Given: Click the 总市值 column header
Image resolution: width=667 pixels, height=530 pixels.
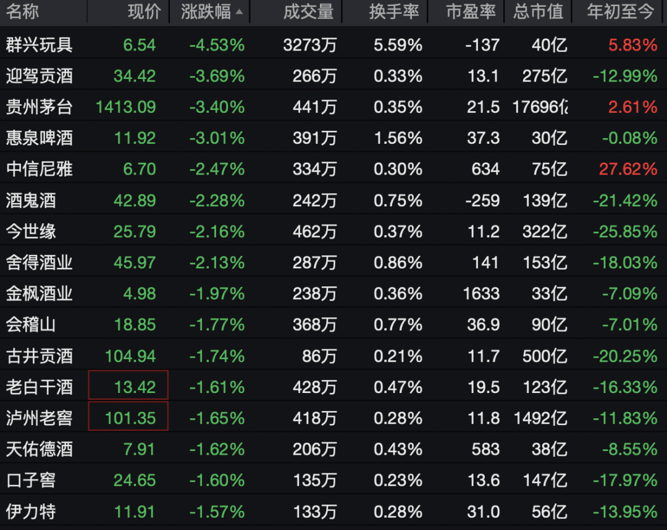Looking at the screenshot, I should 539,12.
